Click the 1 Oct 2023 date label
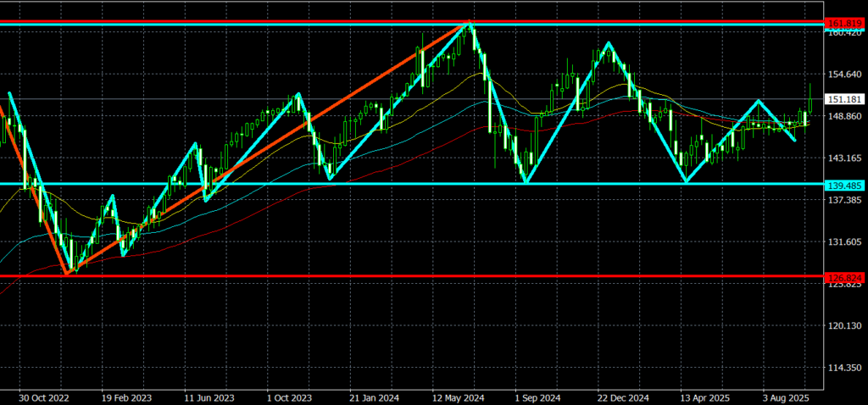The image size is (868, 405). pyautogui.click(x=289, y=397)
